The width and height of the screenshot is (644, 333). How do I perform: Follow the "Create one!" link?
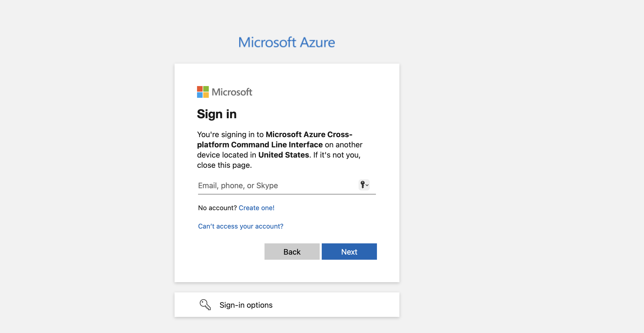tap(256, 208)
